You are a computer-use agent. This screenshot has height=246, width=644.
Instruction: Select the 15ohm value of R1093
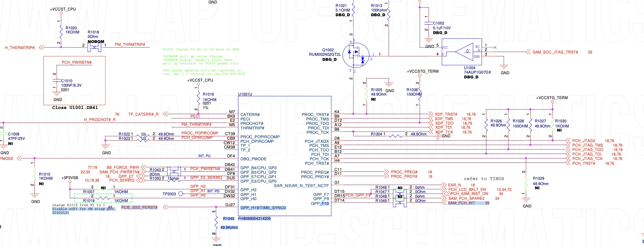point(173,178)
